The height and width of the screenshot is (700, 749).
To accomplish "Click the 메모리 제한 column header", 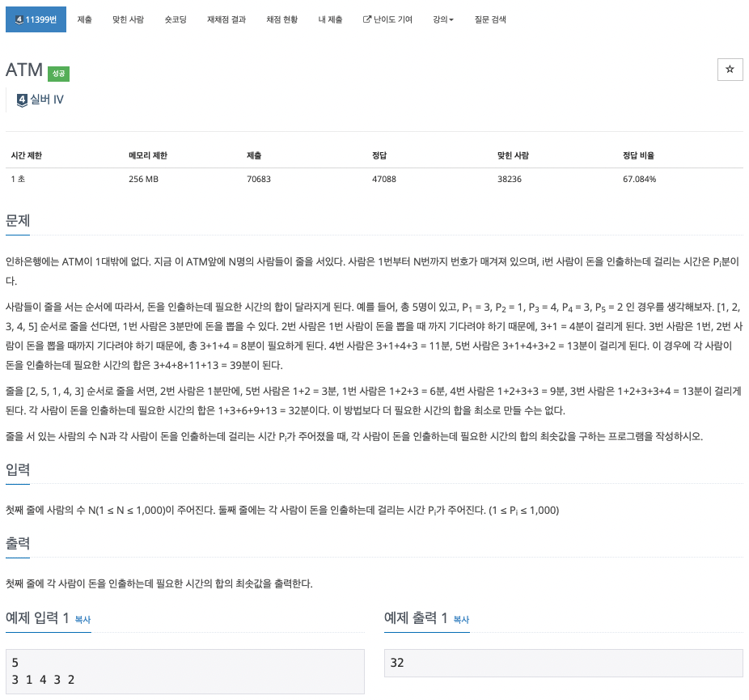I will click(x=148, y=155).
